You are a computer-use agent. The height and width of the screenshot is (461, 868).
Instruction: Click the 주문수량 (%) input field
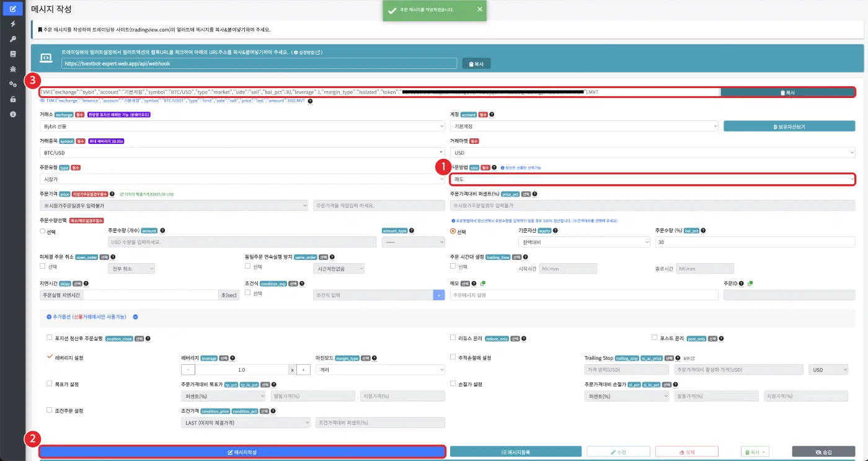(755, 242)
